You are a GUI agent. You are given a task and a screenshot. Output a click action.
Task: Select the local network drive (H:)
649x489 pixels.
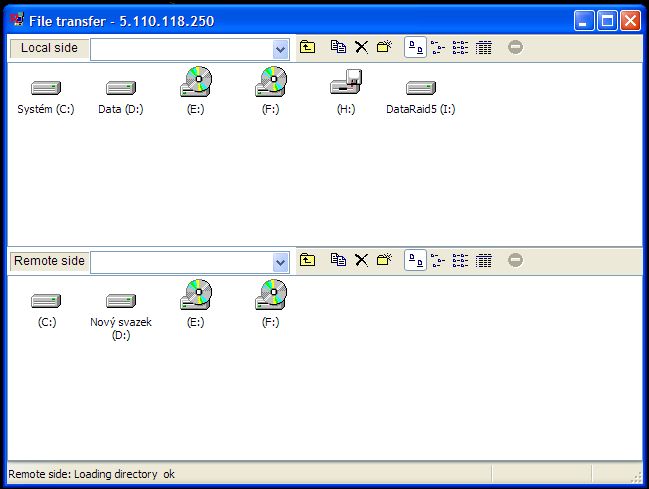pos(346,90)
